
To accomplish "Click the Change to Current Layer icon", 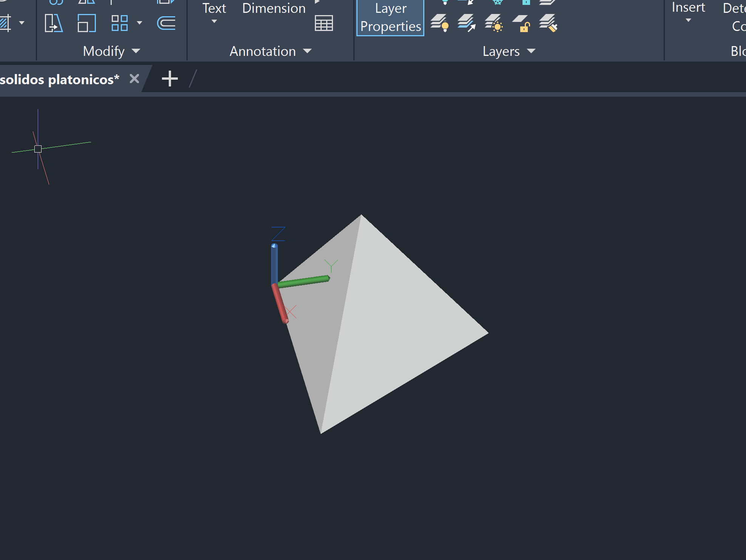I will pyautogui.click(x=467, y=23).
